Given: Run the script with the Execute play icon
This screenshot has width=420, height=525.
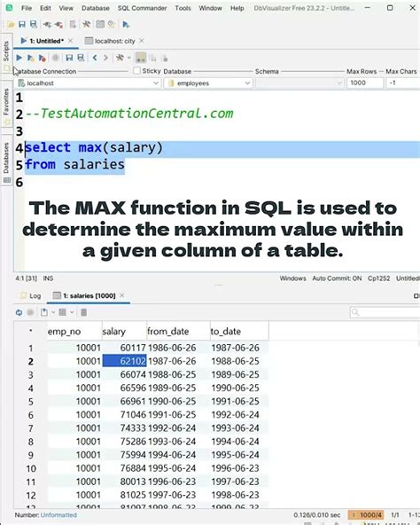Looking at the screenshot, I should point(19,58).
